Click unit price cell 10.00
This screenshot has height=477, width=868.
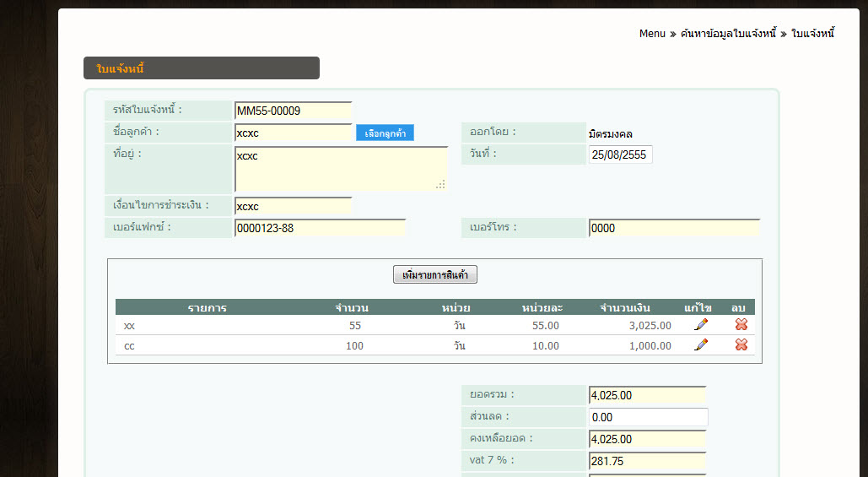tap(545, 345)
